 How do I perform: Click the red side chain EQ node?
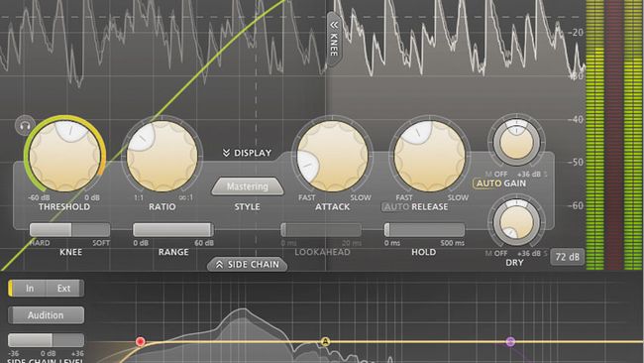(x=141, y=341)
